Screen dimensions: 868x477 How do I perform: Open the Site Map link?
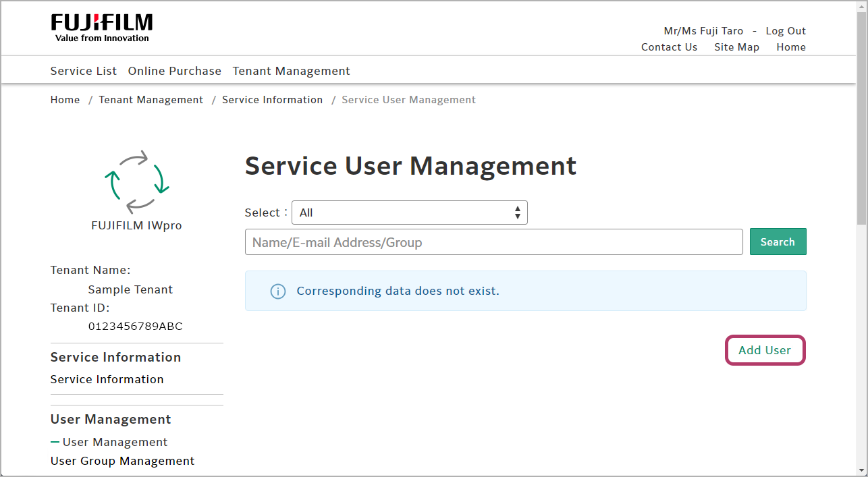[736, 47]
